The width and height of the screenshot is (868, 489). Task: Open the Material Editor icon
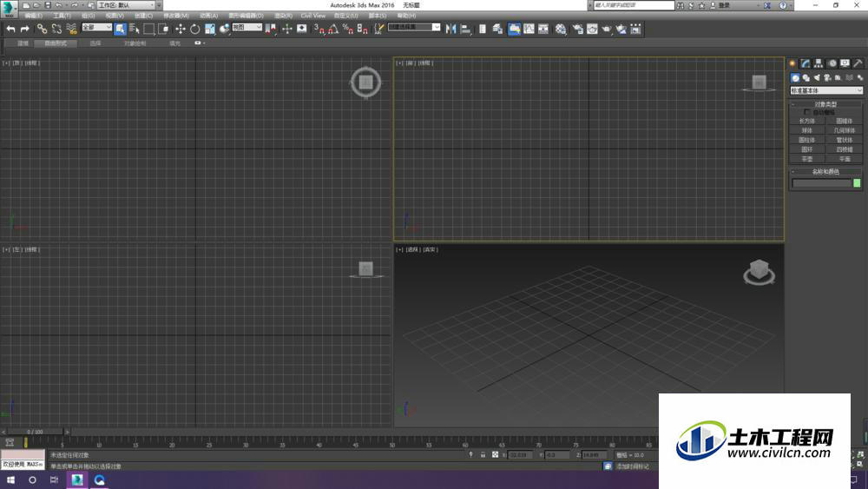tap(561, 29)
